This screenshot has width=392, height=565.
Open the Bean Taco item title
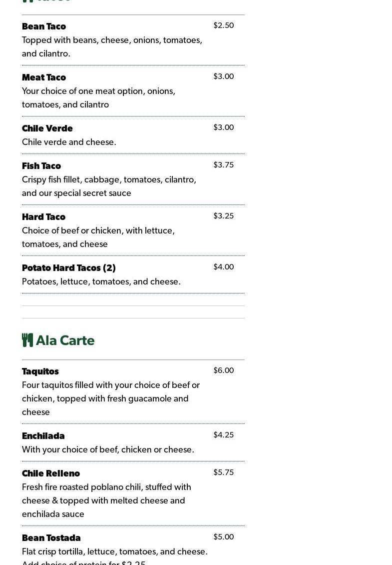[44, 26]
